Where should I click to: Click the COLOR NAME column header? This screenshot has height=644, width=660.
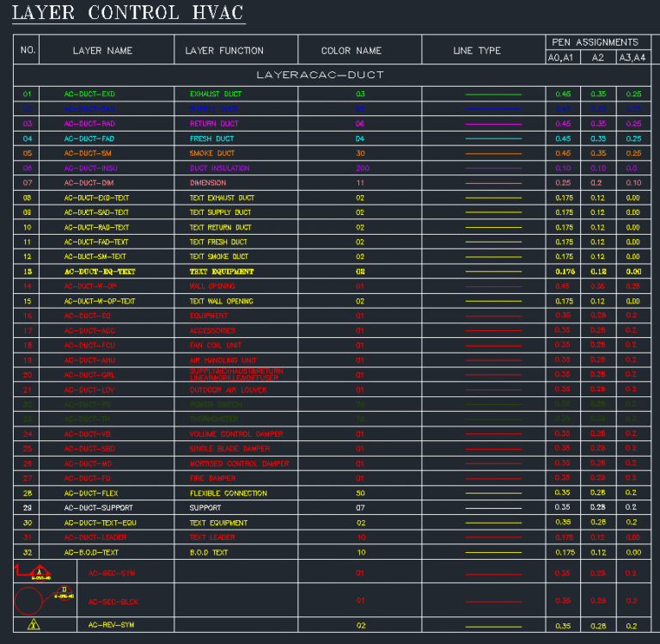351,51
